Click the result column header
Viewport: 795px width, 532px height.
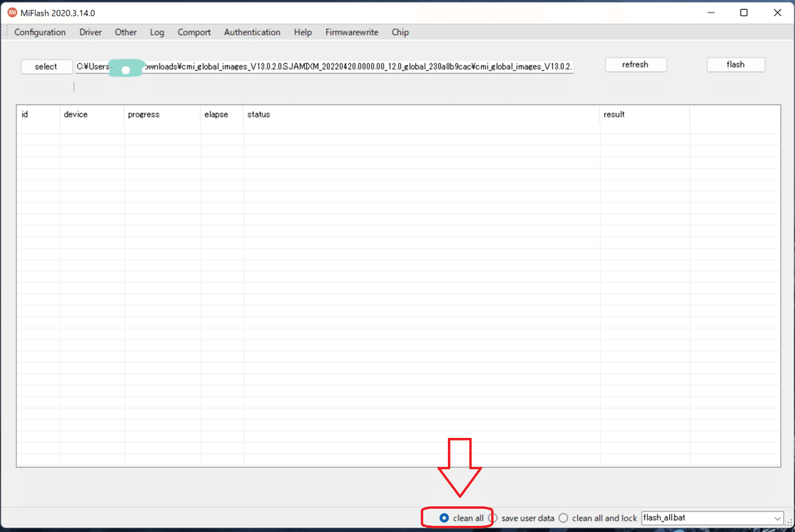coord(645,115)
